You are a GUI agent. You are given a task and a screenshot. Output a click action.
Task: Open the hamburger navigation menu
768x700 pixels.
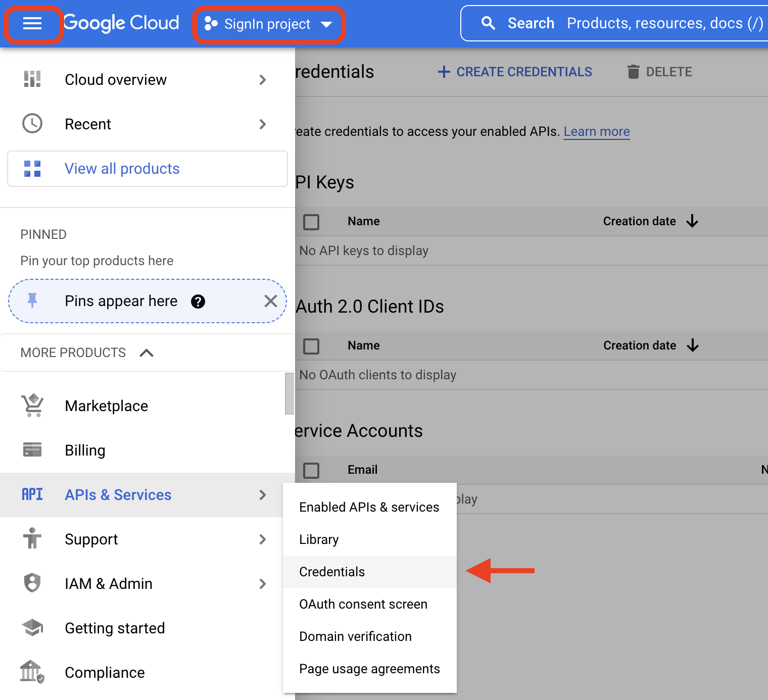pyautogui.click(x=32, y=23)
